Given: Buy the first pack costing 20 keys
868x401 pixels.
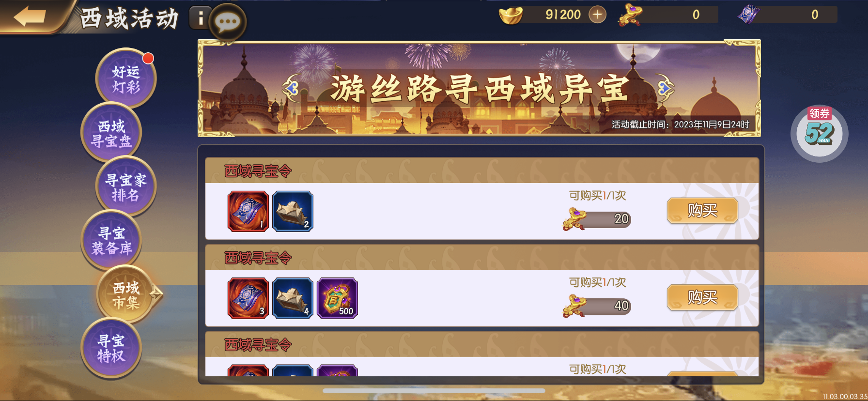Looking at the screenshot, I should click(702, 210).
